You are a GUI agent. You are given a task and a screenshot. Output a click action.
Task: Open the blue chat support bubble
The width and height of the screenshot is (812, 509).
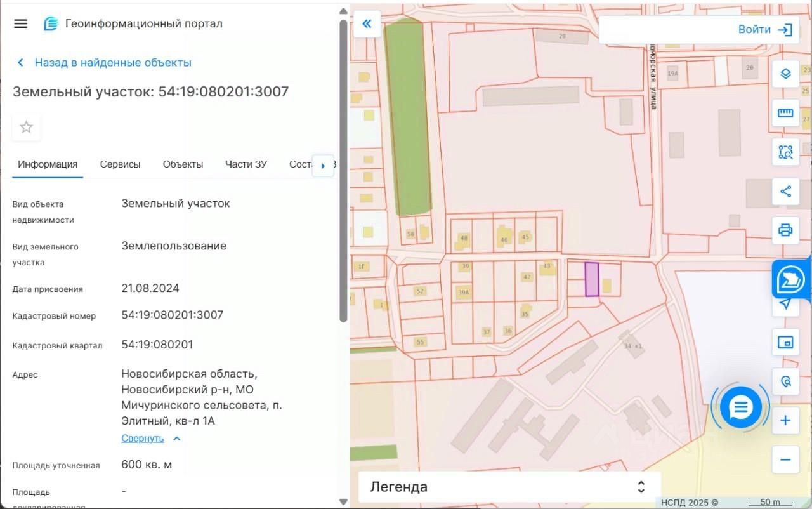click(740, 407)
